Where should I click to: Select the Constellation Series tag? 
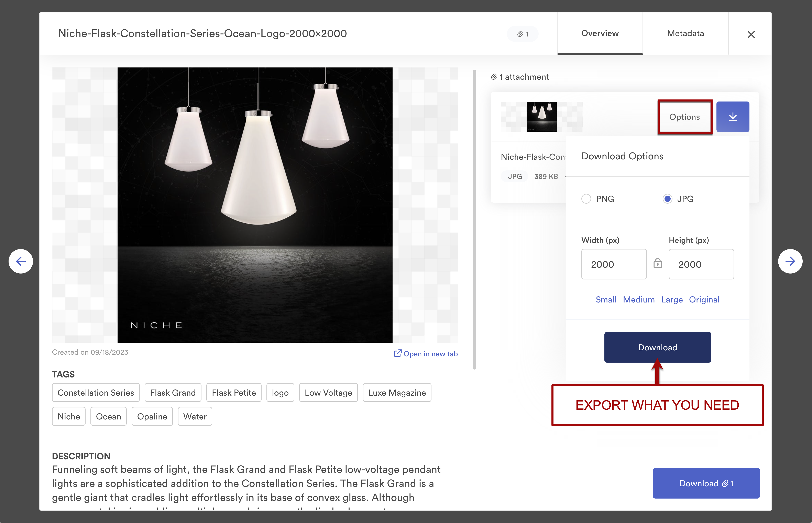click(x=96, y=393)
